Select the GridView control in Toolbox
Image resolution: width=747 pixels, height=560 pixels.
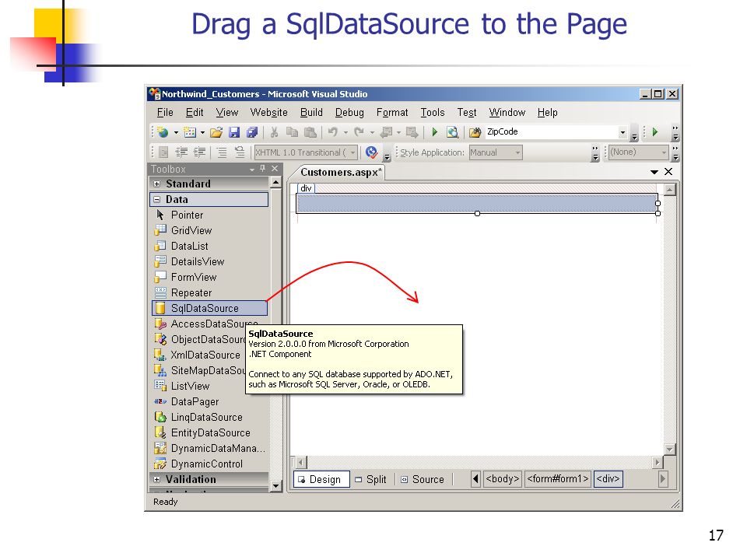(209, 230)
